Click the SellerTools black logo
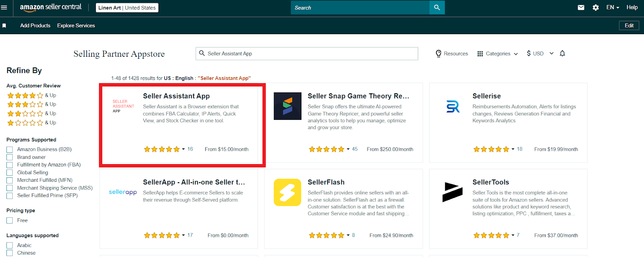Image resolution: width=644 pixels, height=257 pixels. [452, 192]
